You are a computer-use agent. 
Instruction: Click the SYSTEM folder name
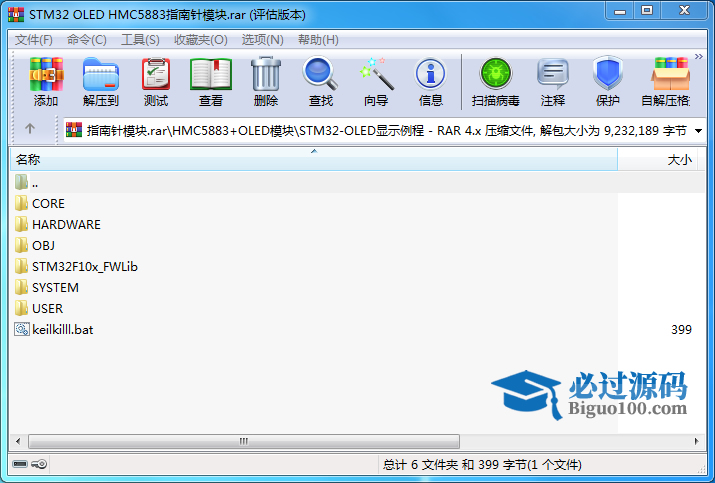click(x=55, y=287)
